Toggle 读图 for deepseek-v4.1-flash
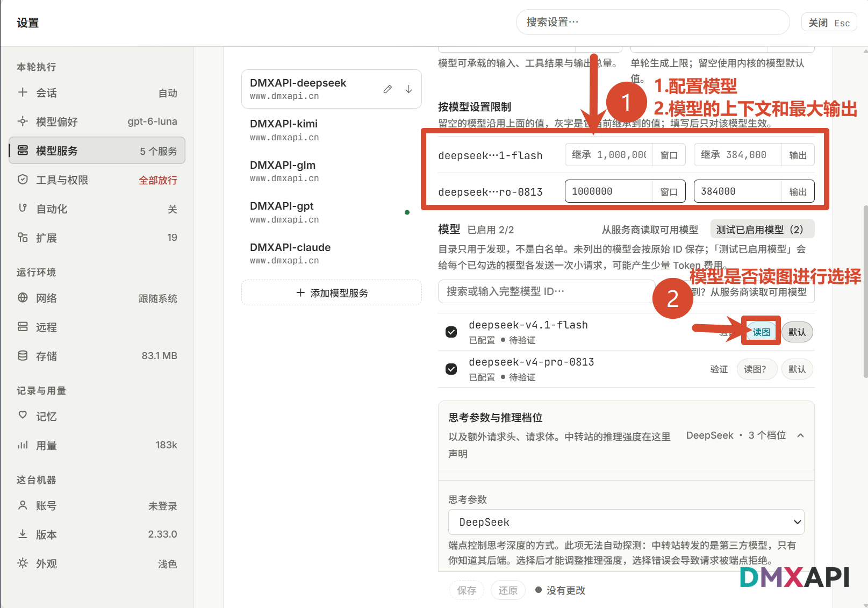The width and height of the screenshot is (868, 608). click(761, 332)
